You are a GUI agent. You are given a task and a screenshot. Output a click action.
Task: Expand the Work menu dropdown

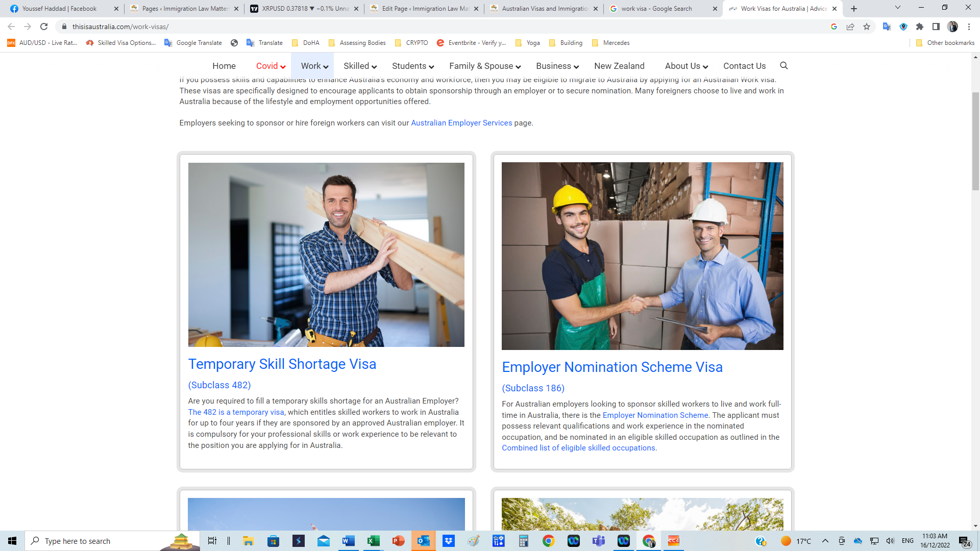pos(314,66)
